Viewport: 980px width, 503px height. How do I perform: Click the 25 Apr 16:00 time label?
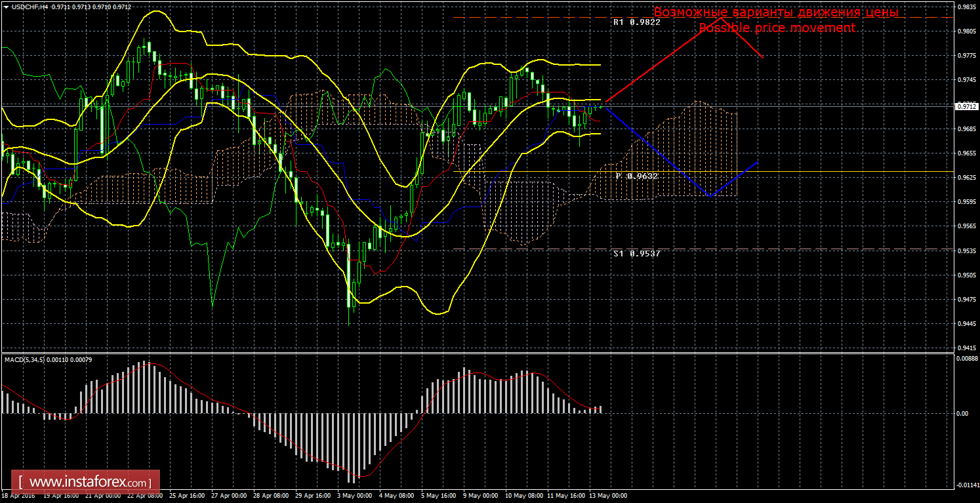(x=186, y=496)
